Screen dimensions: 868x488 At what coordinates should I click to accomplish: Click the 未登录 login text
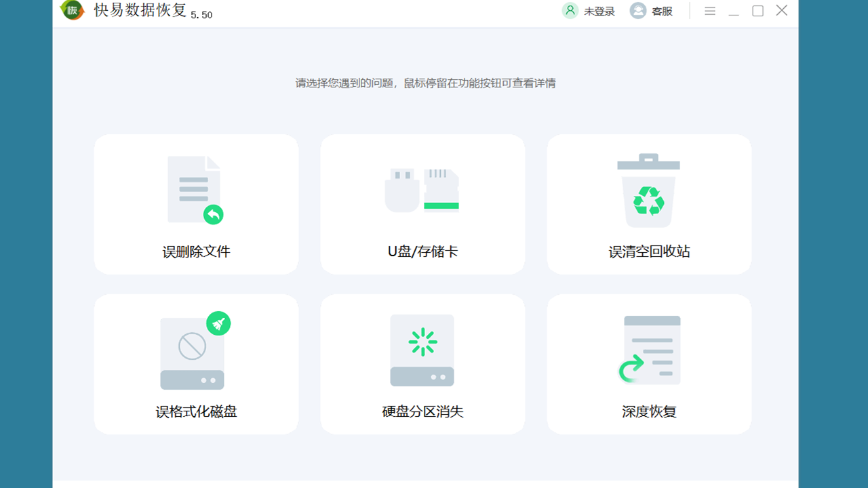599,12
